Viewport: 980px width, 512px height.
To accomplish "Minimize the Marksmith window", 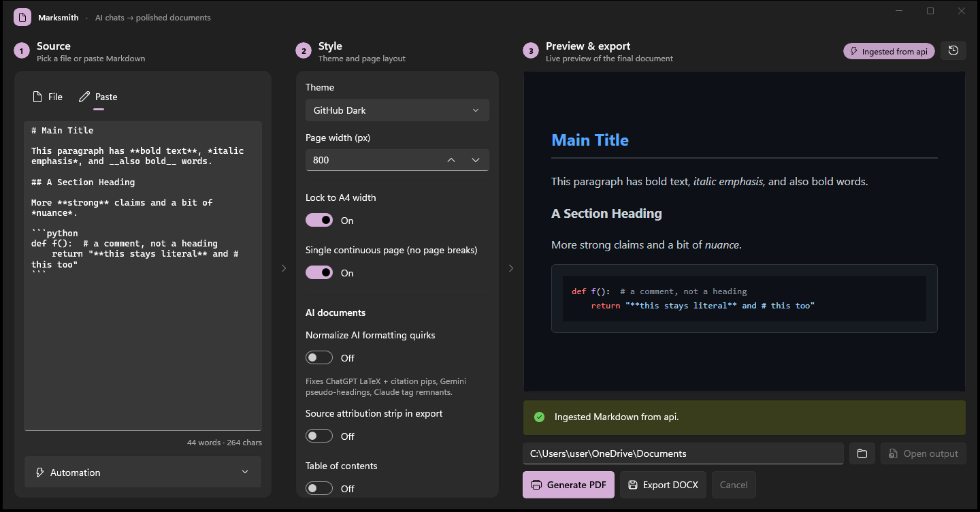I will click(899, 11).
